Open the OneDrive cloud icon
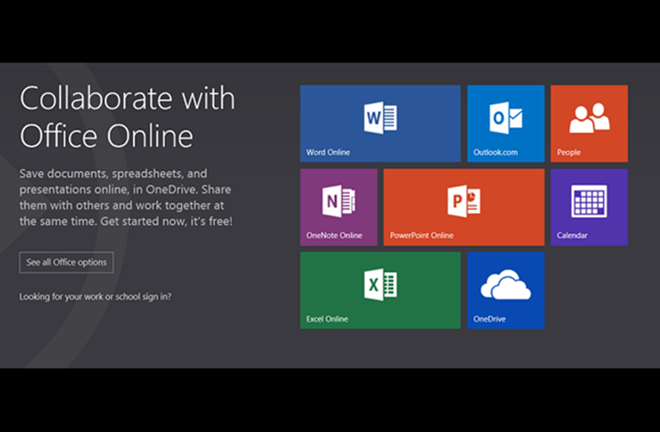 coord(505,286)
